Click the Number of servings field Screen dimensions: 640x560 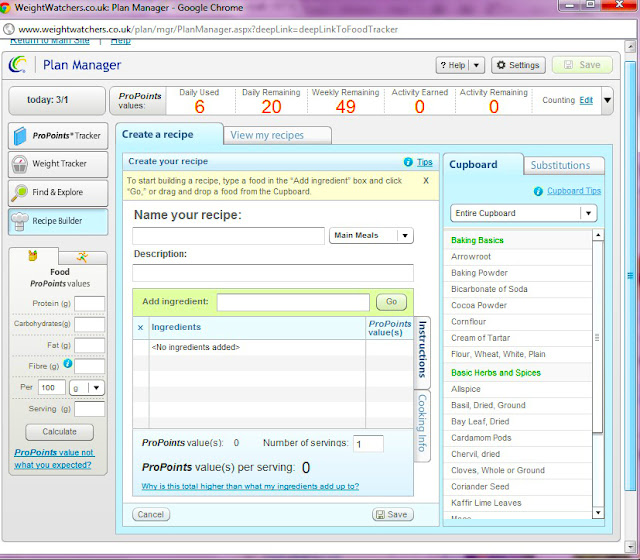tap(368, 444)
